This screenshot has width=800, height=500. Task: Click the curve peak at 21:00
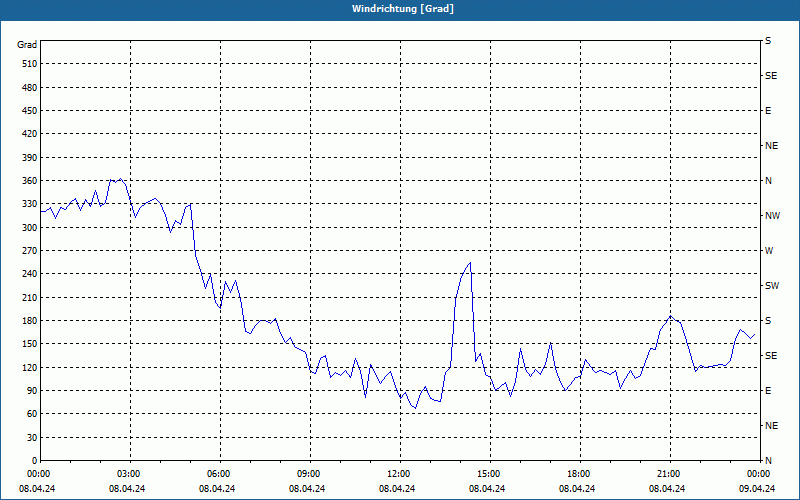(x=671, y=316)
